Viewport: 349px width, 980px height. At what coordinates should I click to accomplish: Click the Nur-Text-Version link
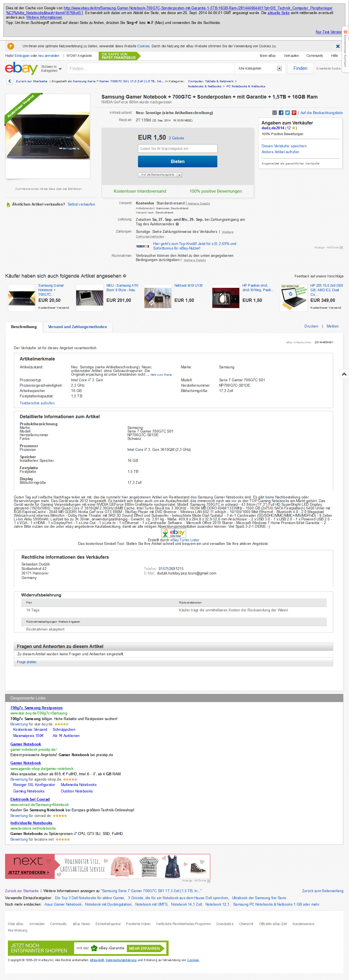tap(328, 32)
